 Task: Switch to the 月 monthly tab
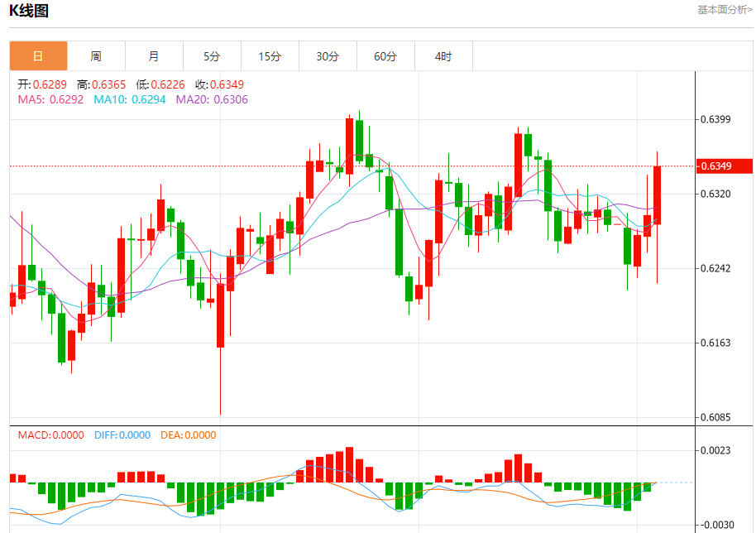(155, 56)
